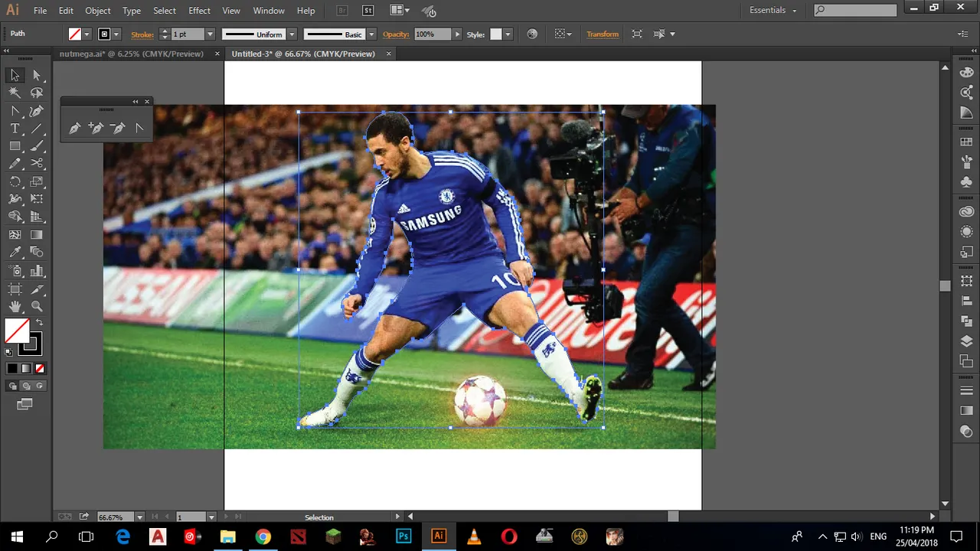
Task: Open the fill color dropdown in control bar
Action: click(x=87, y=34)
